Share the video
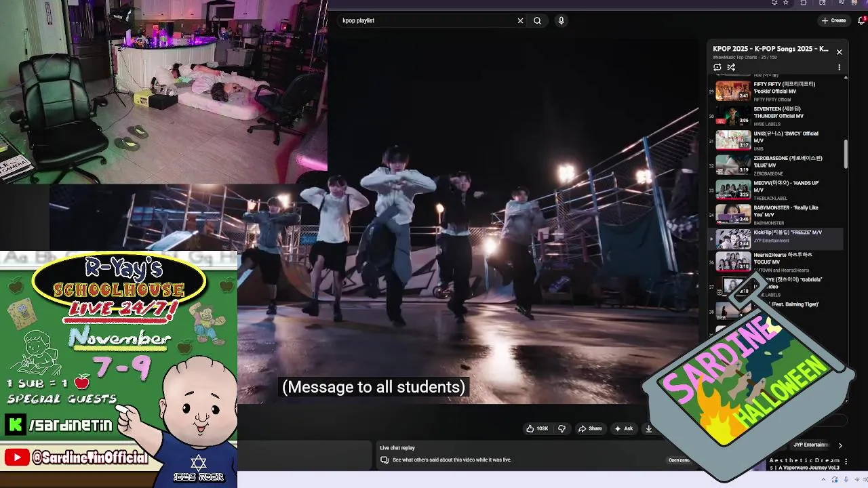This screenshot has width=868, height=488. coord(589,428)
